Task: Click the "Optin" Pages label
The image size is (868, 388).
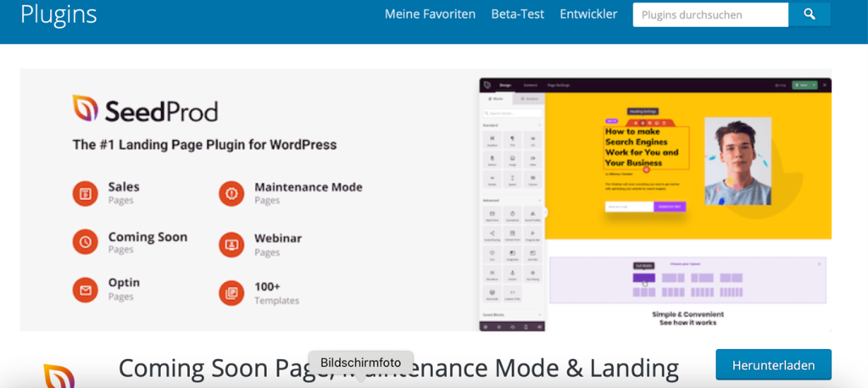Action: point(124,283)
